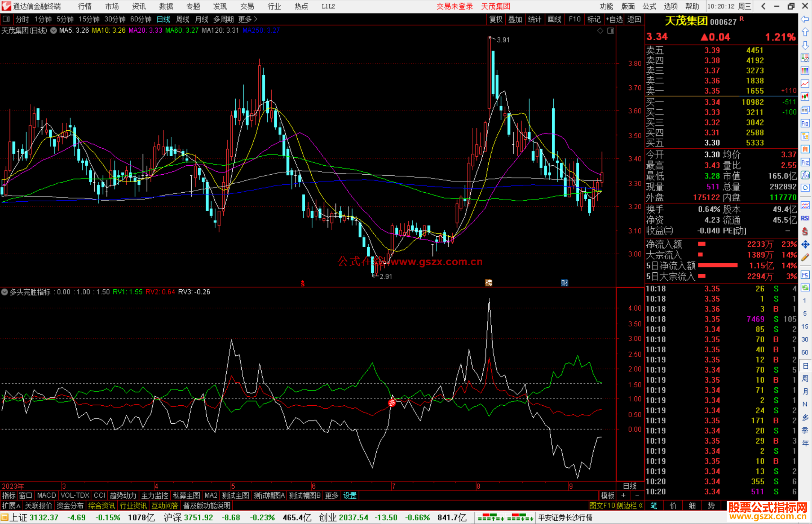The image size is (812, 524).
Task: Click the F12 sidebar icon
Action: pyautogui.click(x=805, y=162)
